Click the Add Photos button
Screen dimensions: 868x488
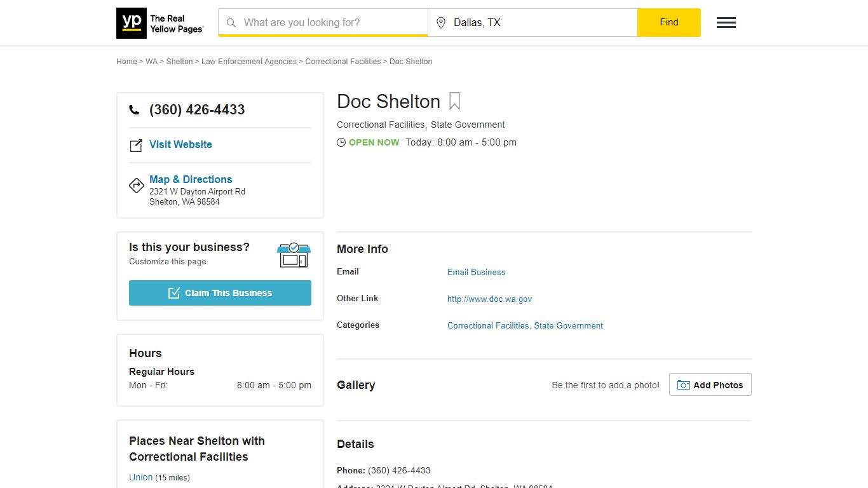pos(710,384)
